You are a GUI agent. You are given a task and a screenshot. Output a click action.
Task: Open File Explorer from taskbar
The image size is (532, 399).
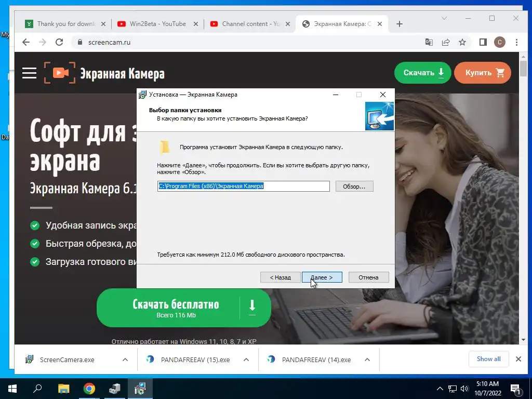(63, 389)
